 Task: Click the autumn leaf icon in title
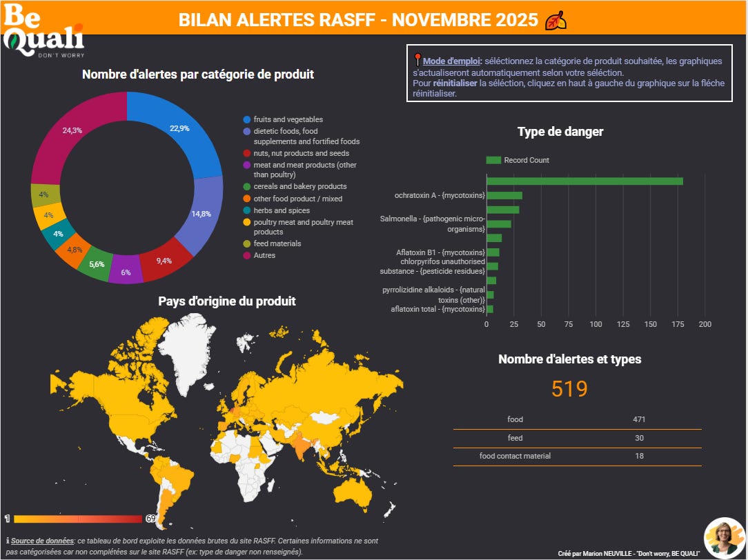point(555,21)
